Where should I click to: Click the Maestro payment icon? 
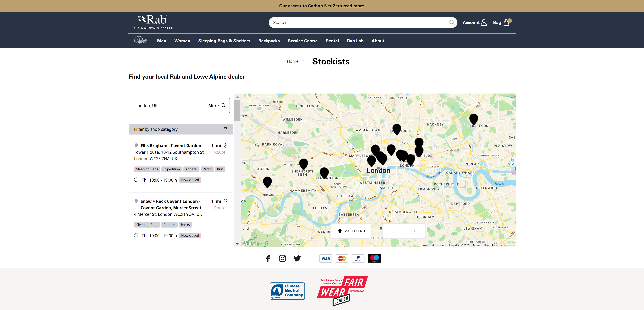[374, 258]
